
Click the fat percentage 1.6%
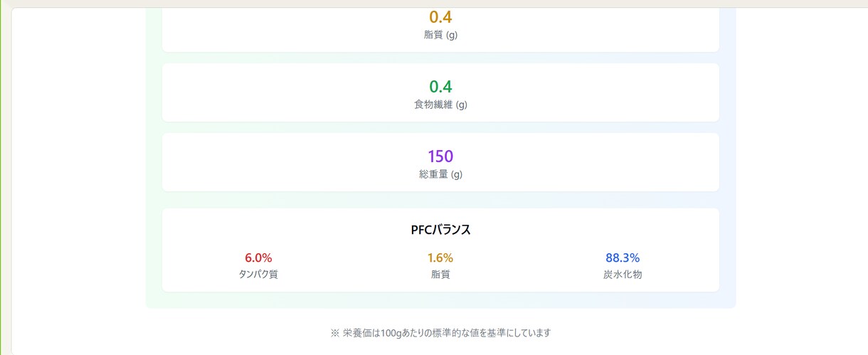[440, 258]
